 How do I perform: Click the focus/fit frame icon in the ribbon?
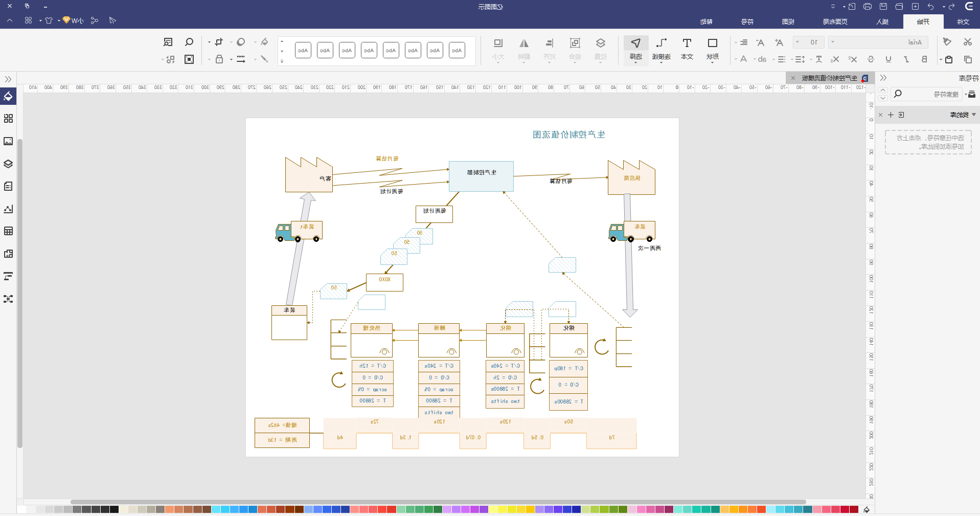tap(189, 59)
